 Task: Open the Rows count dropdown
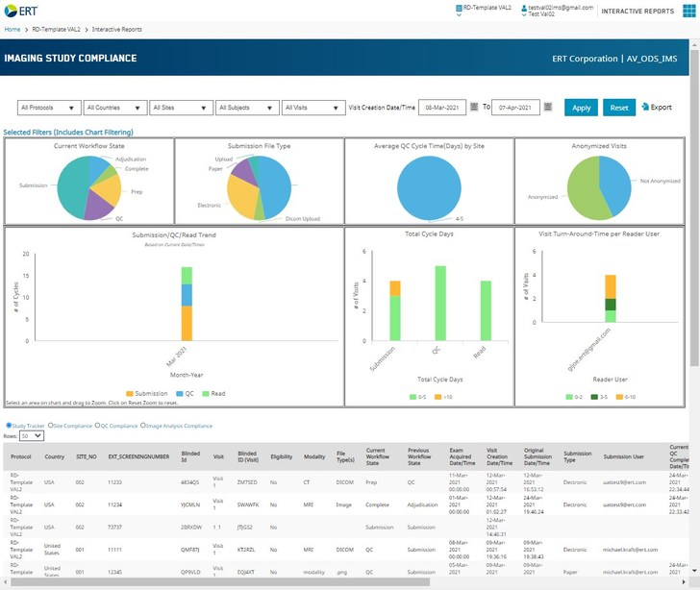(x=32, y=435)
